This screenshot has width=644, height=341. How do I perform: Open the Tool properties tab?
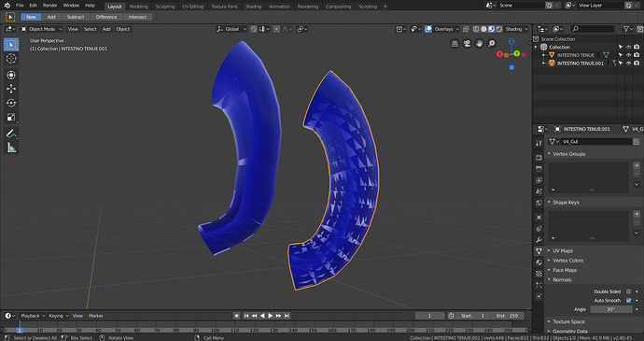[x=539, y=143]
